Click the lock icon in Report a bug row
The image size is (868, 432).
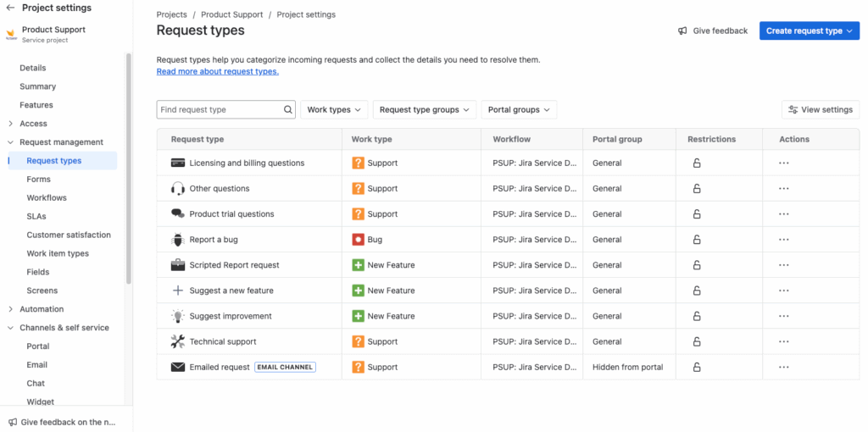point(697,240)
